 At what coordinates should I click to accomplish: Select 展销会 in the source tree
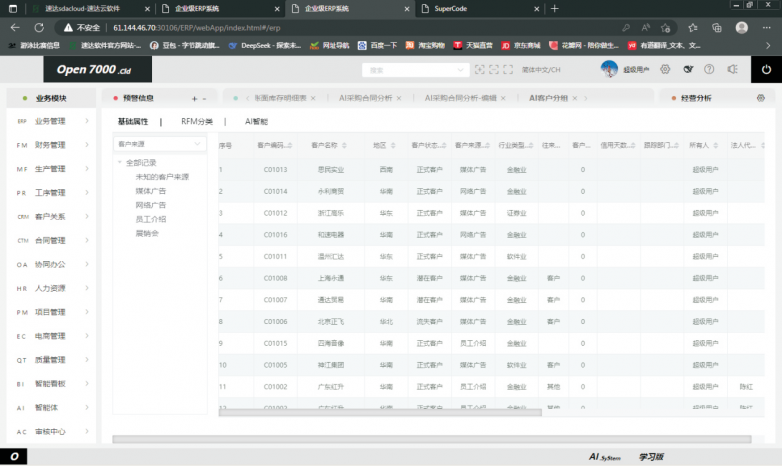pyautogui.click(x=147, y=233)
